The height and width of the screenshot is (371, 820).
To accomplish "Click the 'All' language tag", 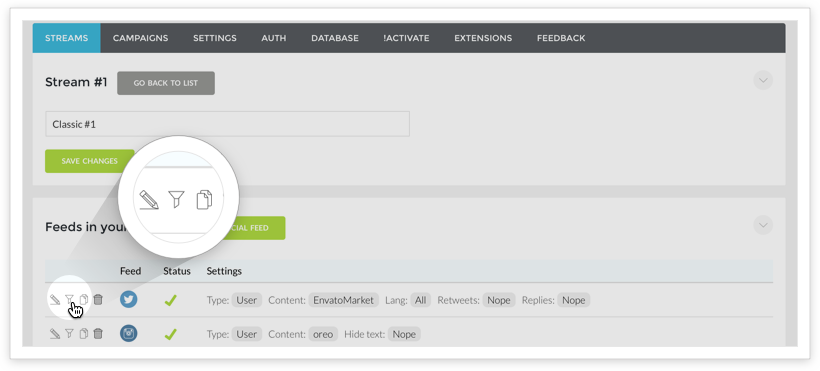I will coord(420,300).
